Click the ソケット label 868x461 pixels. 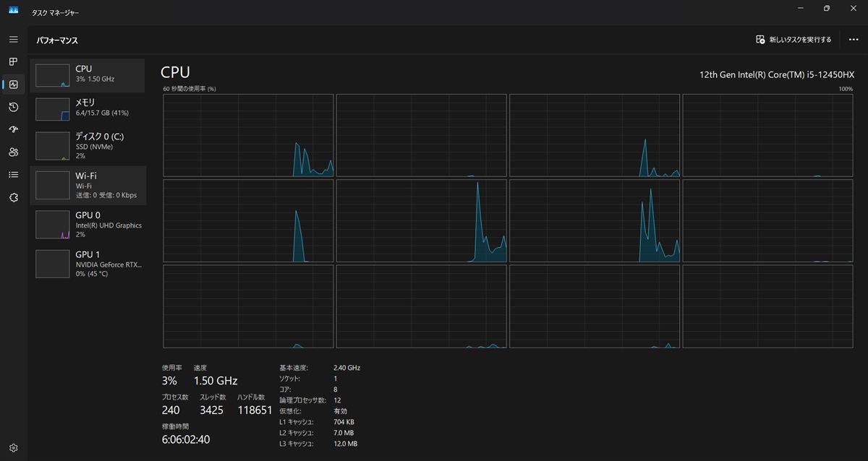[x=289, y=379]
